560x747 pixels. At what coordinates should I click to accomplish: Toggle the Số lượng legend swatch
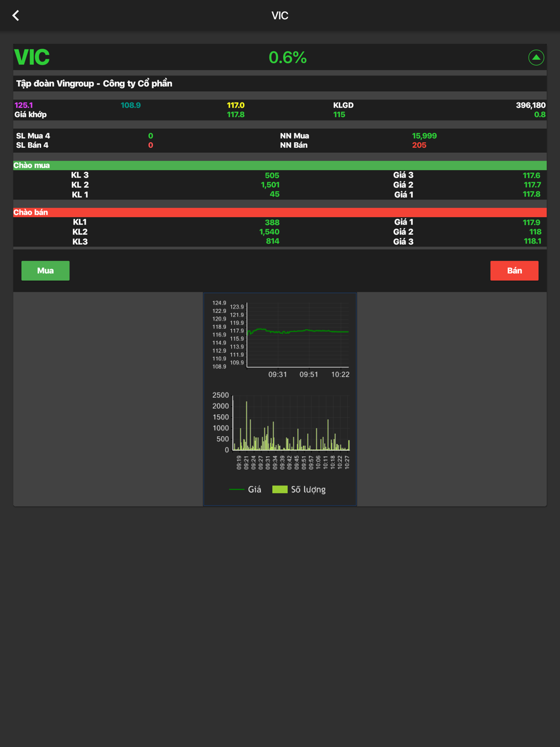[280, 489]
